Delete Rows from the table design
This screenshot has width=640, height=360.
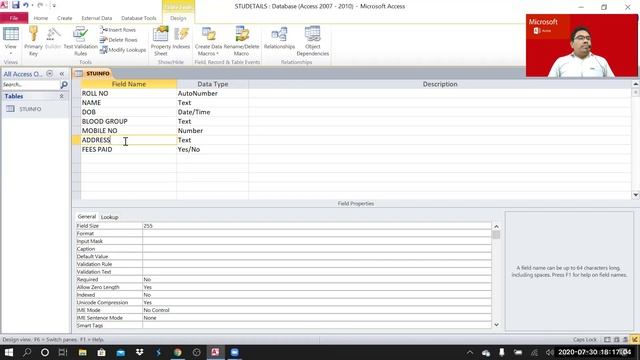tap(118, 40)
